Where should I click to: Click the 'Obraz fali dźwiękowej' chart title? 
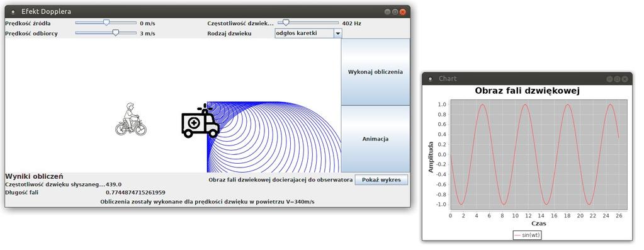pos(527,91)
